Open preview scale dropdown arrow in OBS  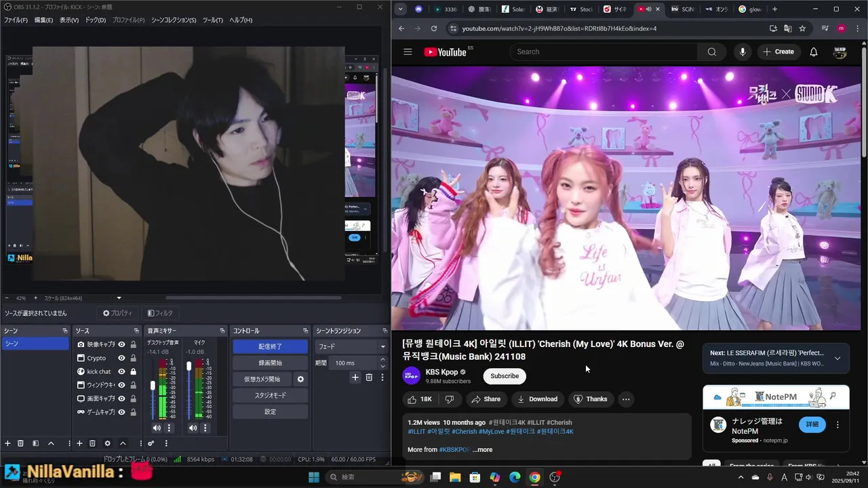click(119, 298)
